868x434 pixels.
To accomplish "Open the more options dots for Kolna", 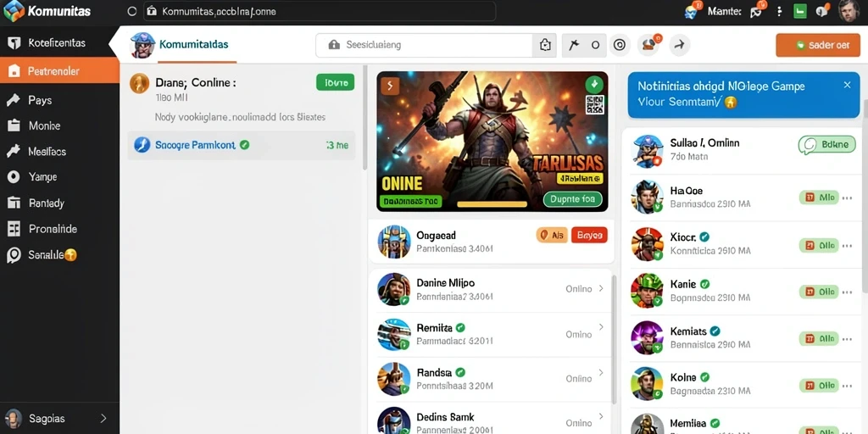I will [x=848, y=386].
